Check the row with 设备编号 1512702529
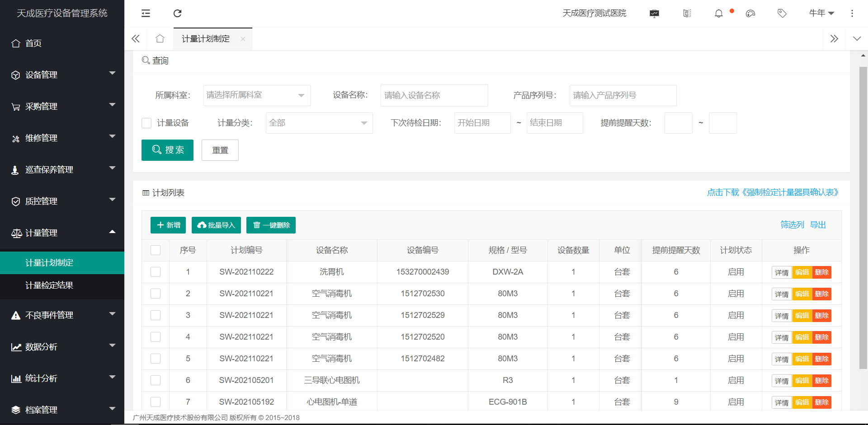 point(156,315)
